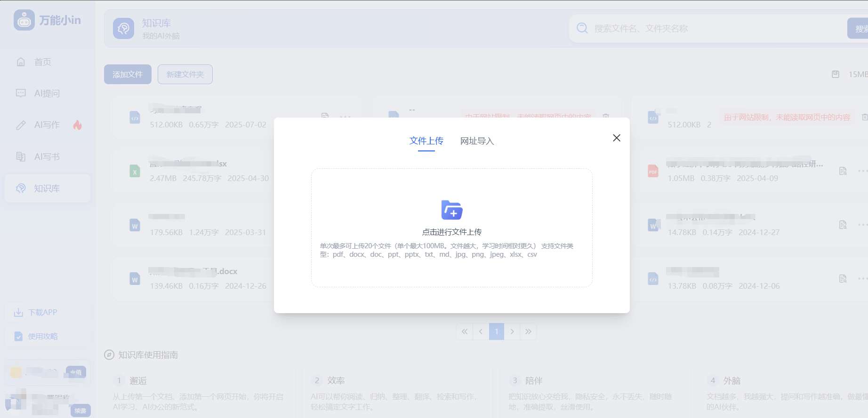The image size is (868, 418).
Task: Open AI写书 in the sidebar
Action: (x=47, y=157)
